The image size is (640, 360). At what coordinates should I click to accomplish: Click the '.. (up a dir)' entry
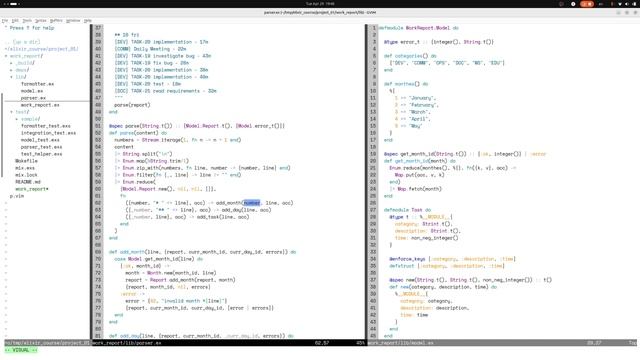(x=22, y=42)
